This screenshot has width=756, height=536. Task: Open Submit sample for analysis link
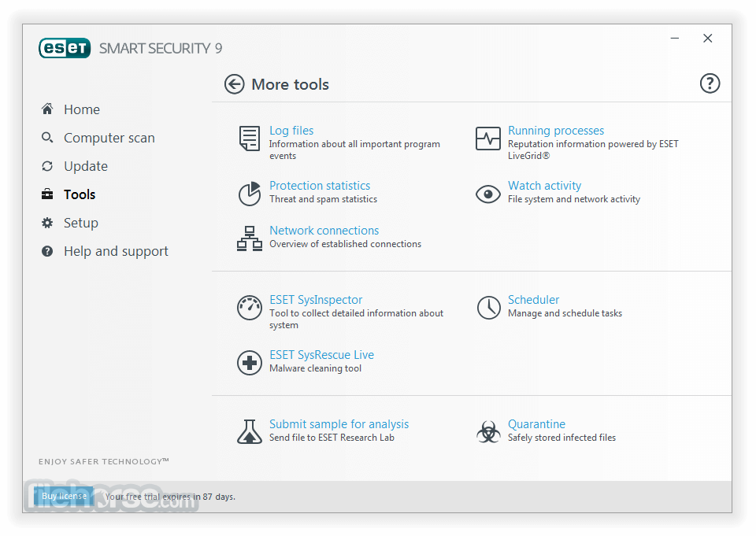[x=339, y=424]
